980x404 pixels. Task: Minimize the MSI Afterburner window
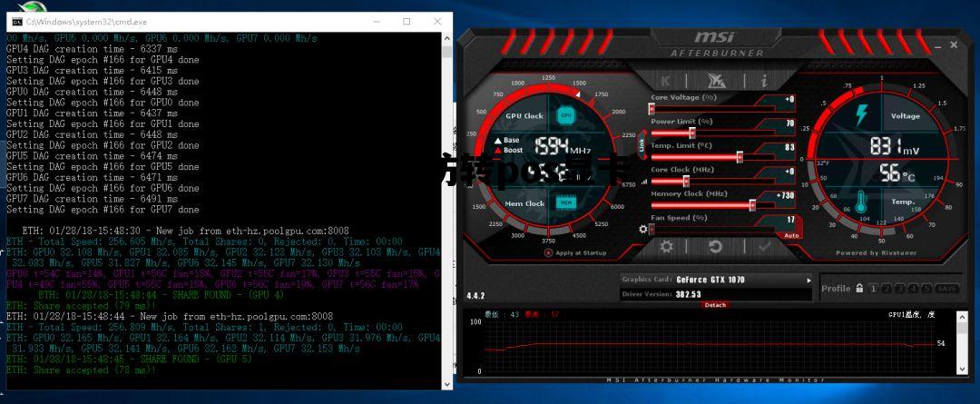click(937, 45)
